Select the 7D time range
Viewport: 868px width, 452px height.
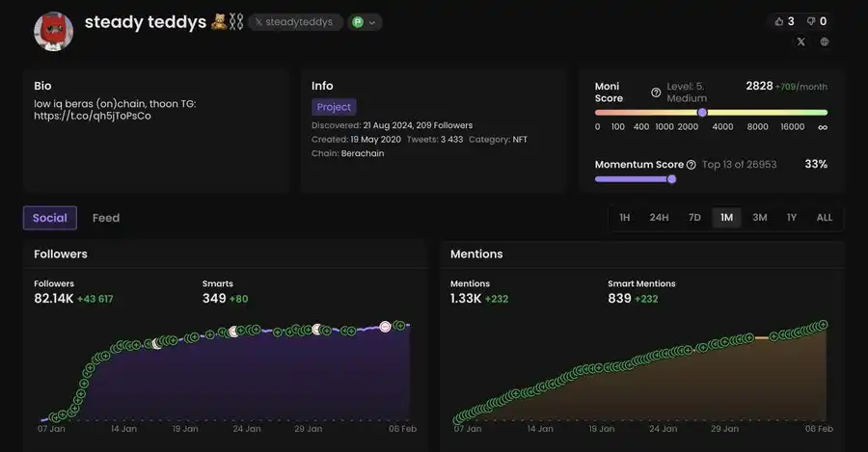click(694, 218)
